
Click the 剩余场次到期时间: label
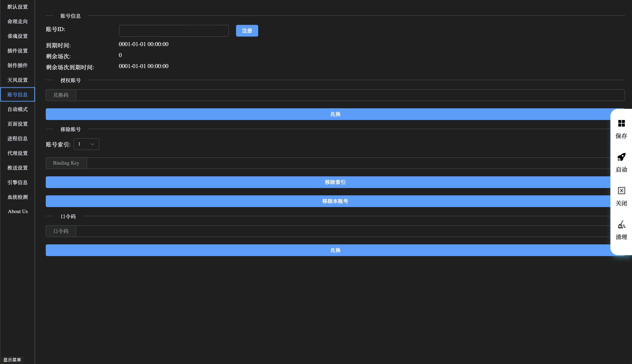coord(70,67)
